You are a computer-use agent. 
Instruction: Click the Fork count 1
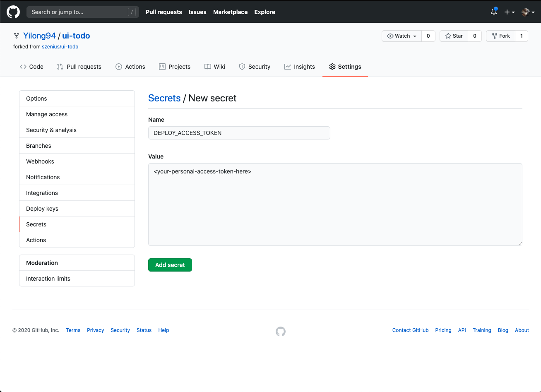(522, 36)
